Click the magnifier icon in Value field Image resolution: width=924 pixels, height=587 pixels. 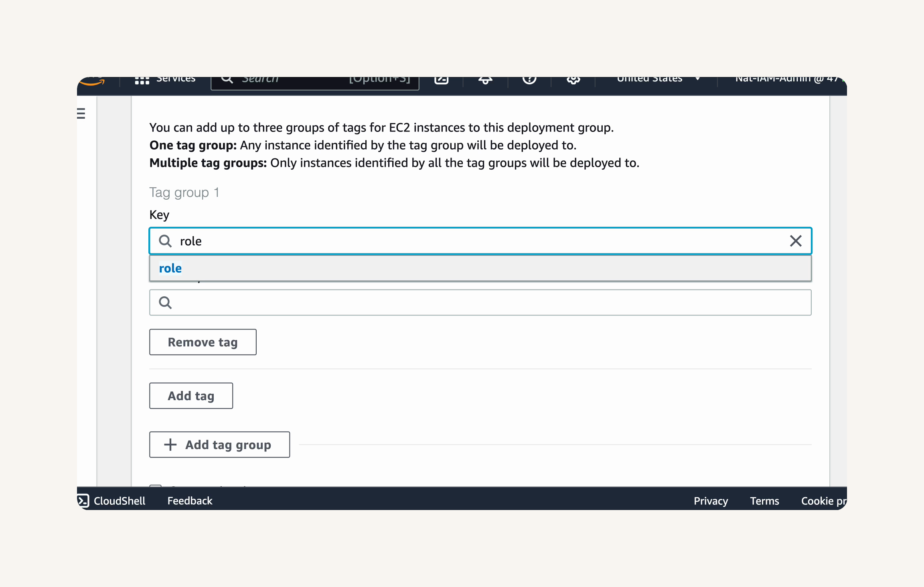[165, 302]
